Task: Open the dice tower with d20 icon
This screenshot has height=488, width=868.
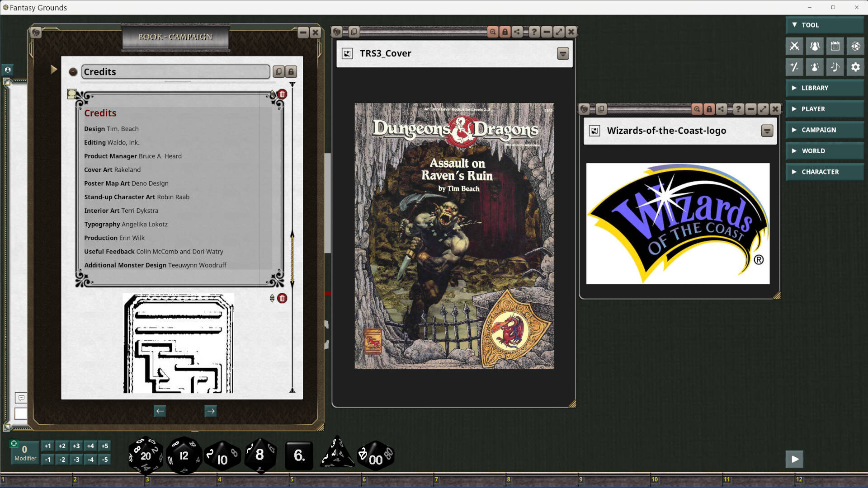Action: coord(856,46)
